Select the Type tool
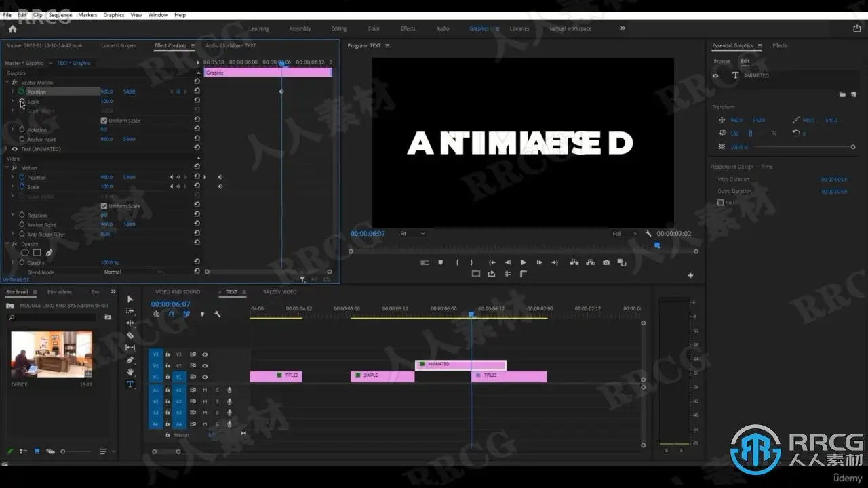The image size is (868, 488). click(x=130, y=384)
